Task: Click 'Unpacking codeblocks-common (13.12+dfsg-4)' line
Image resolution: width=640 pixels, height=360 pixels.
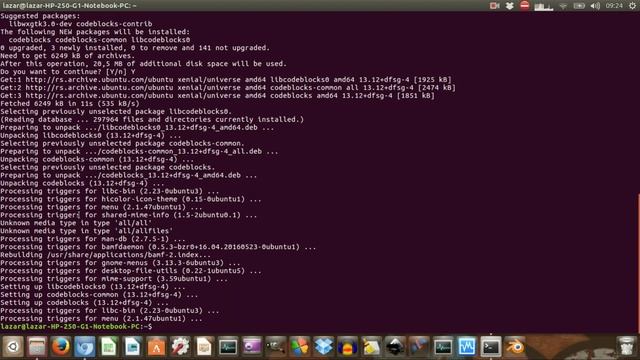Action: tap(97, 159)
